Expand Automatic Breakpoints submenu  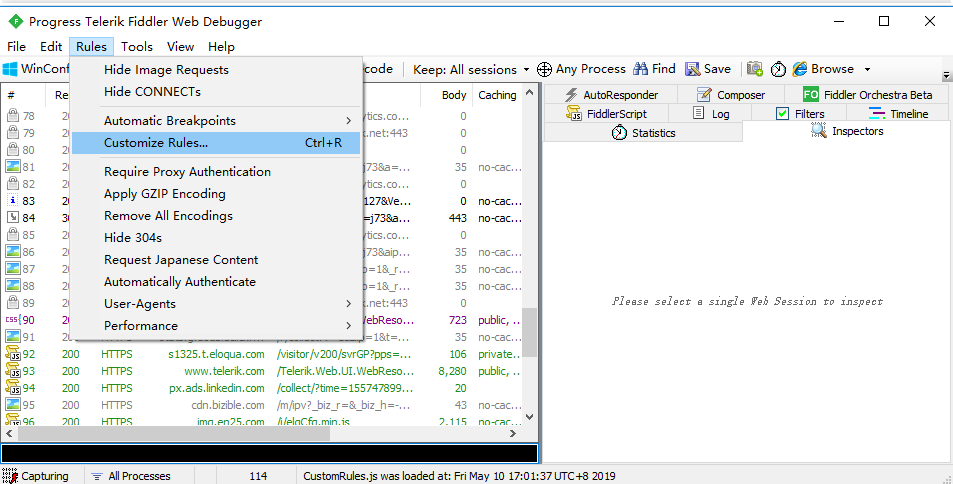pos(216,121)
